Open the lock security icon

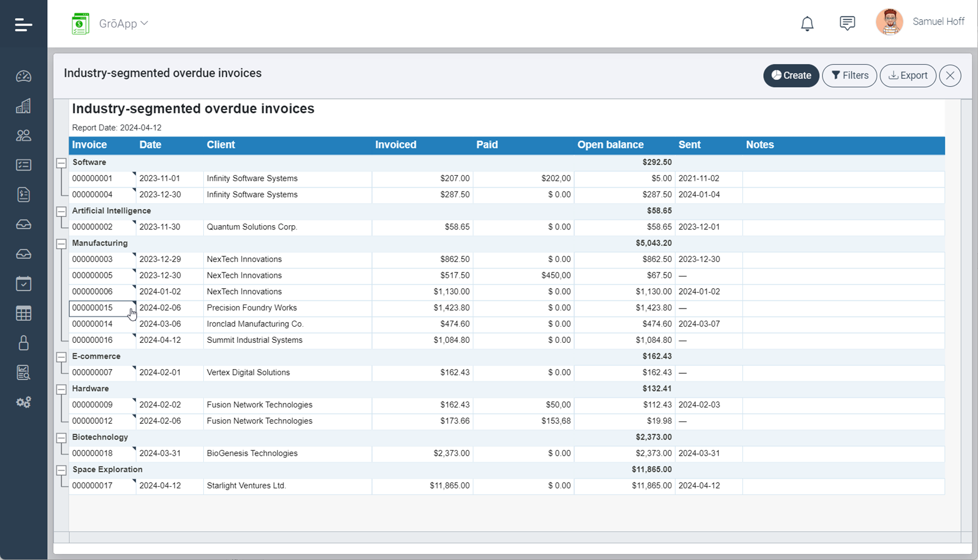23,343
